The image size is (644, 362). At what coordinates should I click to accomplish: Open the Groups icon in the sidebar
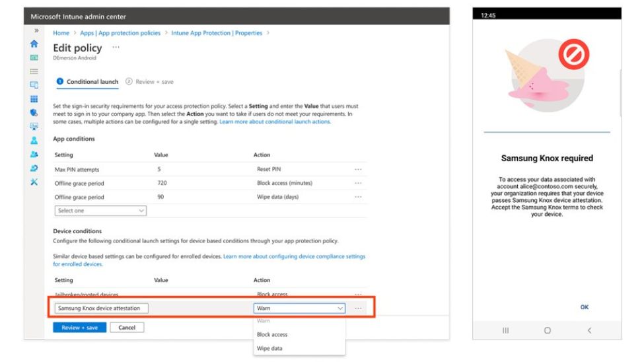pos(34,154)
